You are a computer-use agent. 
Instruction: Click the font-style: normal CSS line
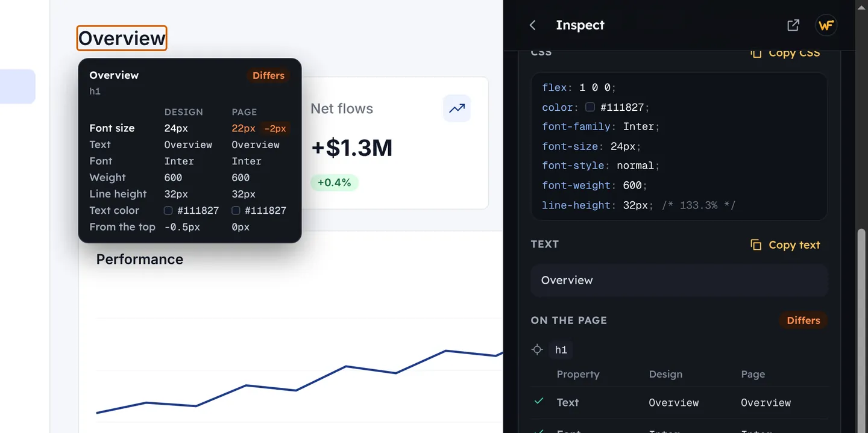pos(601,166)
